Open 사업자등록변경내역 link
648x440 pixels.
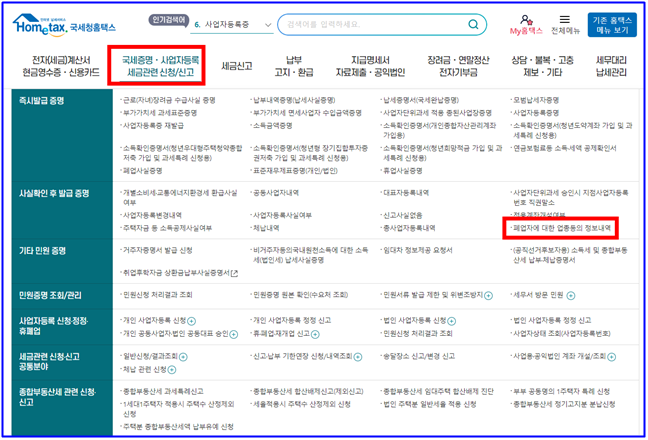click(152, 215)
